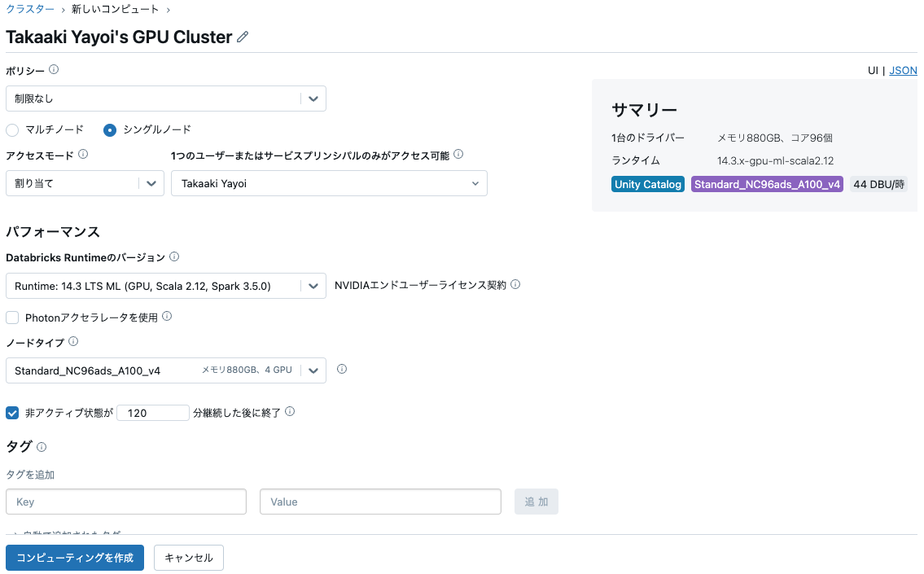Viewport: 924px width, 574px height.
Task: Expand the Standard_NC96ads_A100_v4 node type dropdown
Action: point(313,370)
